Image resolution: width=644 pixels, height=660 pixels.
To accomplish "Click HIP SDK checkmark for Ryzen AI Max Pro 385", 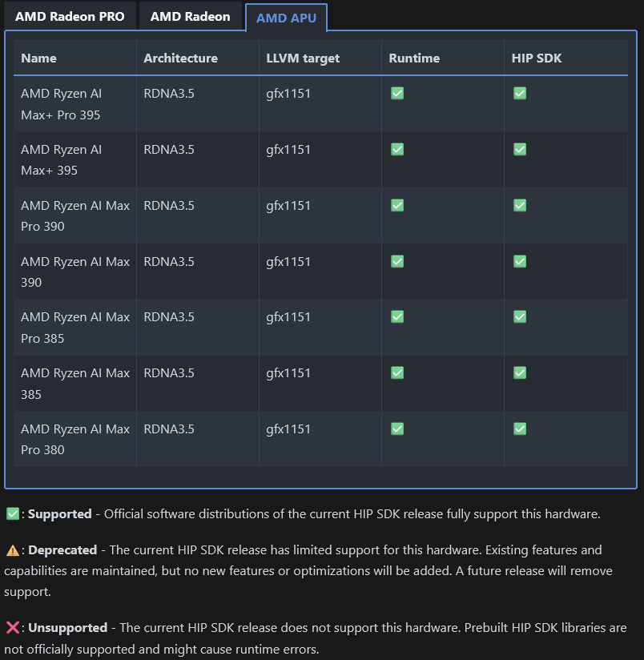I will click(520, 316).
